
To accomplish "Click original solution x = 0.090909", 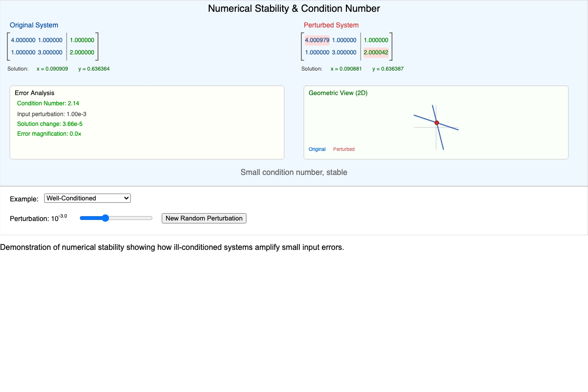I will point(52,69).
